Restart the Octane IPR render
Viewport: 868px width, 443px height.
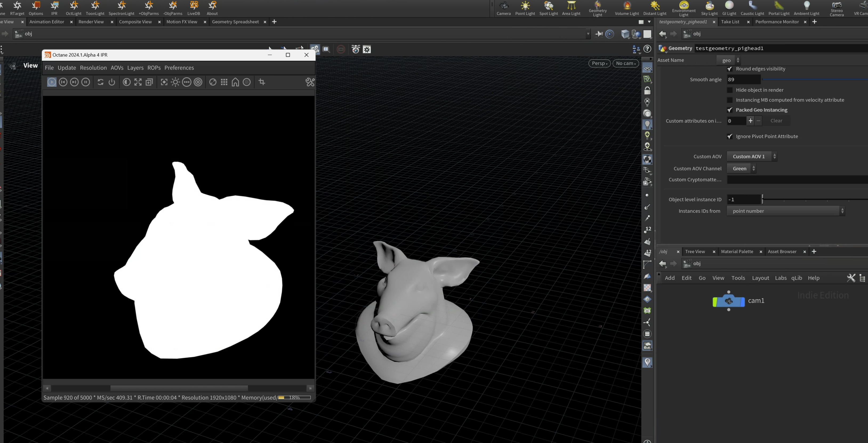click(101, 82)
